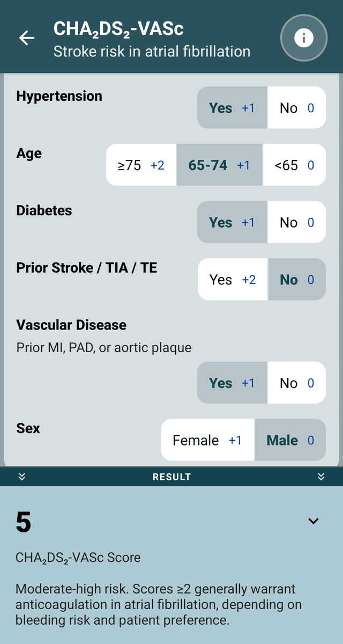
Task: Select No for Vascular Disease
Action: tap(297, 383)
